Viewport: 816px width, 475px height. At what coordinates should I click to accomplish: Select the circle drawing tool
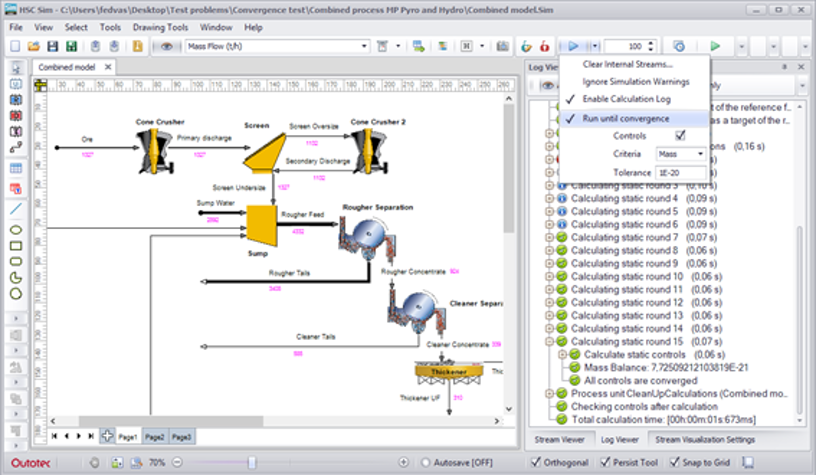(x=16, y=293)
